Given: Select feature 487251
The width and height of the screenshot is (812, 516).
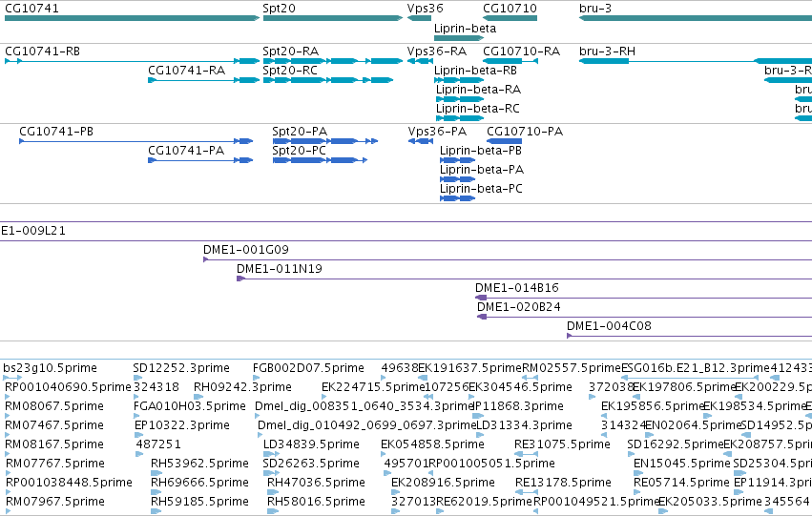Looking at the screenshot, I should pos(158,445).
